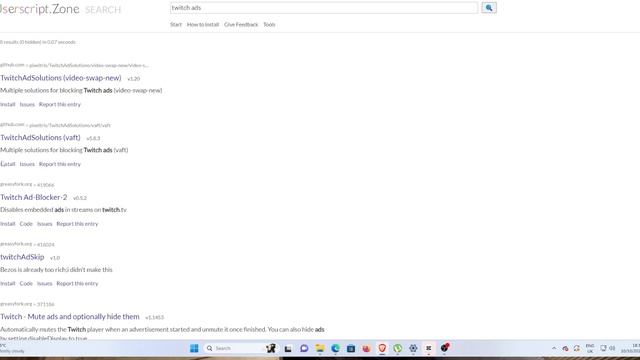Viewport: 640px width, 360px height.
Task: Click the ENG UK language indicator
Action: click(590, 348)
